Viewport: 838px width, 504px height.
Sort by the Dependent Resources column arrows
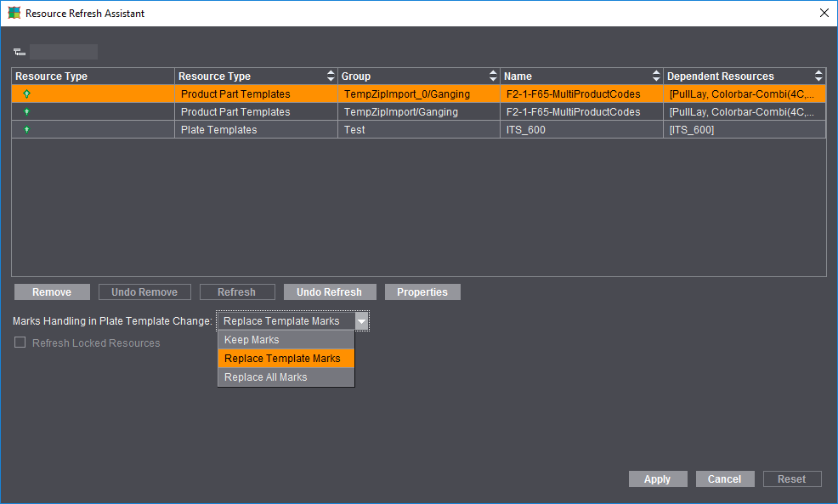click(818, 76)
